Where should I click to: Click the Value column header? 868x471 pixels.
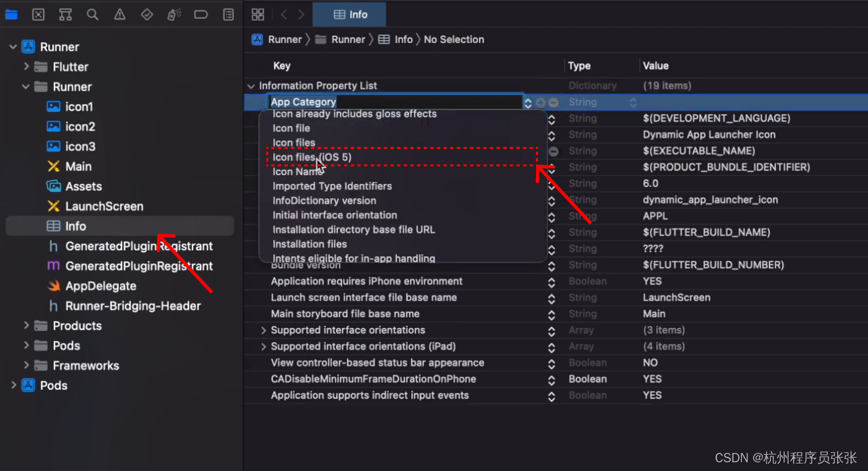click(x=655, y=66)
